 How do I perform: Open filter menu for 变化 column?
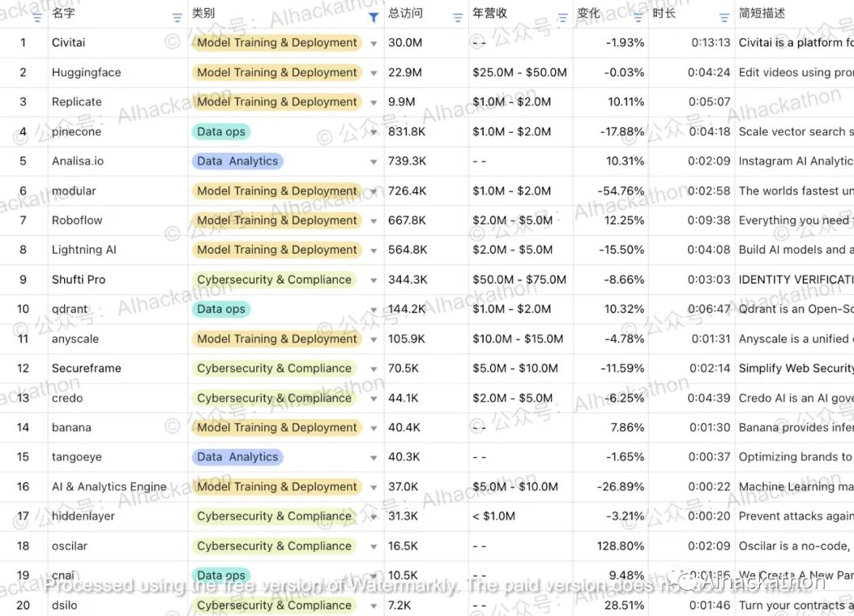pos(638,18)
